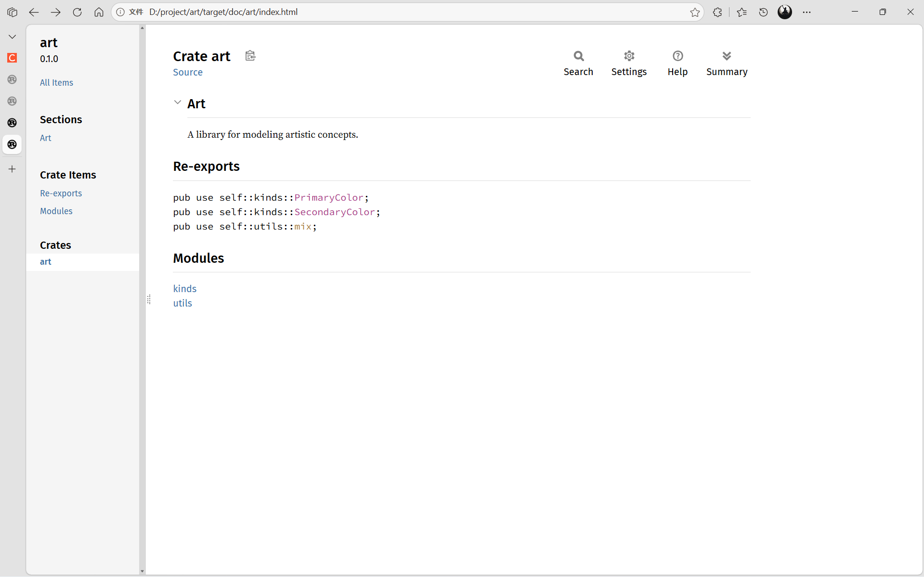The width and height of the screenshot is (924, 577).
Task: Focus the address bar URL field
Action: coord(407,12)
